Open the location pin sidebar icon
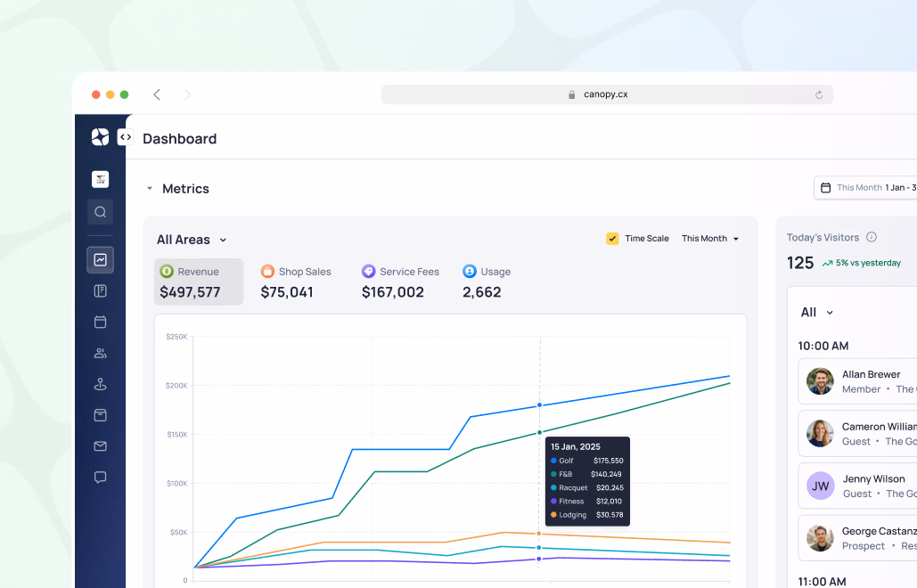 100,384
